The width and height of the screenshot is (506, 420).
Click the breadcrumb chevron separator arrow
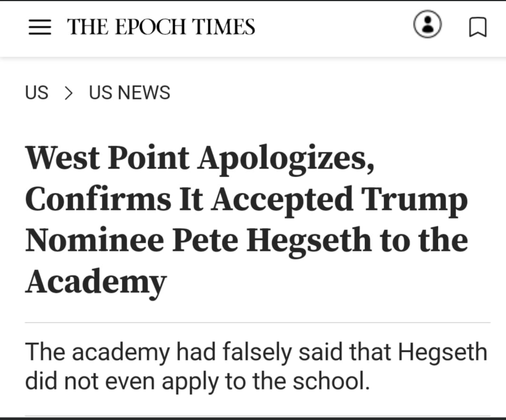tap(68, 93)
